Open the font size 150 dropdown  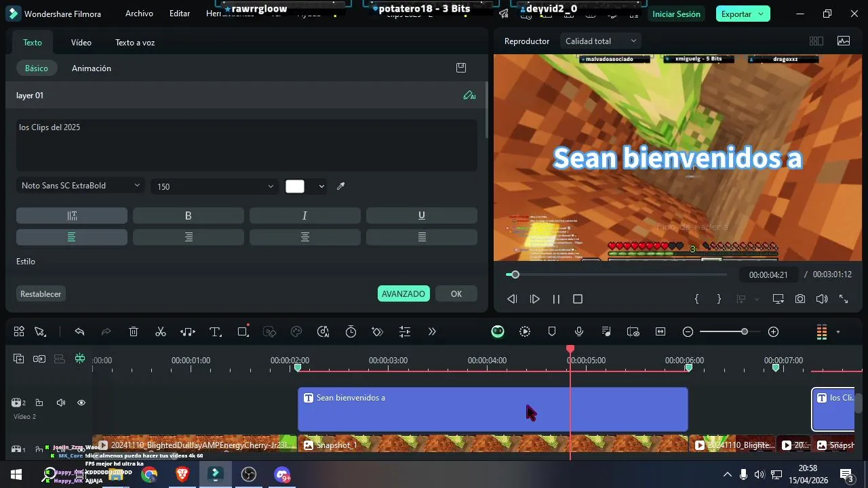pyautogui.click(x=215, y=186)
